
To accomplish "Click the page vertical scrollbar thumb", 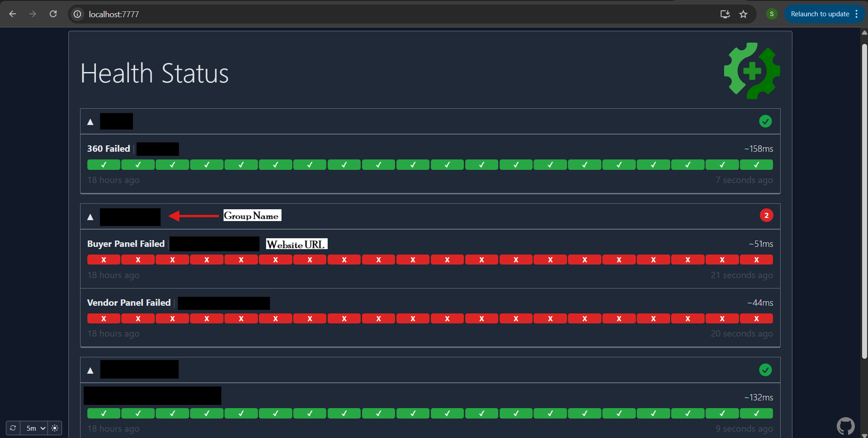I will [864, 202].
